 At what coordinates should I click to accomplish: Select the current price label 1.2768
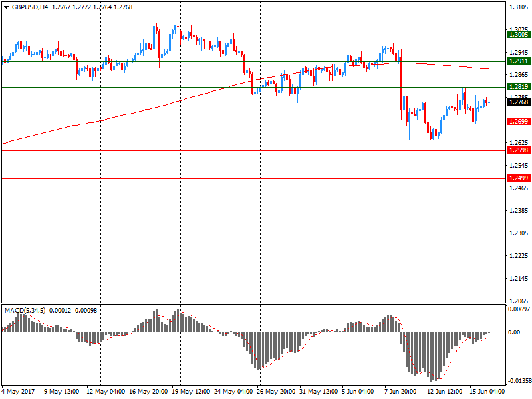click(518, 102)
